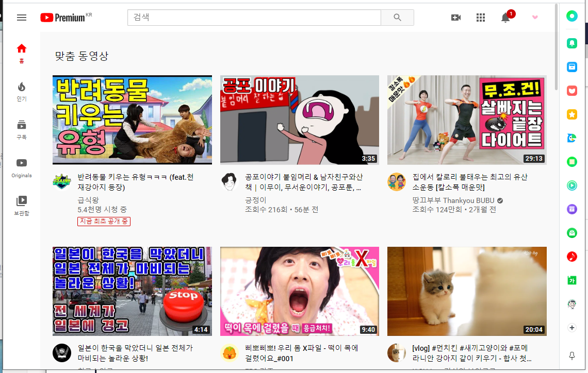This screenshot has height=373, width=588.
Task: Open the title '일본이 한국을 막았더니 일본 전체가'
Action: pos(135,353)
